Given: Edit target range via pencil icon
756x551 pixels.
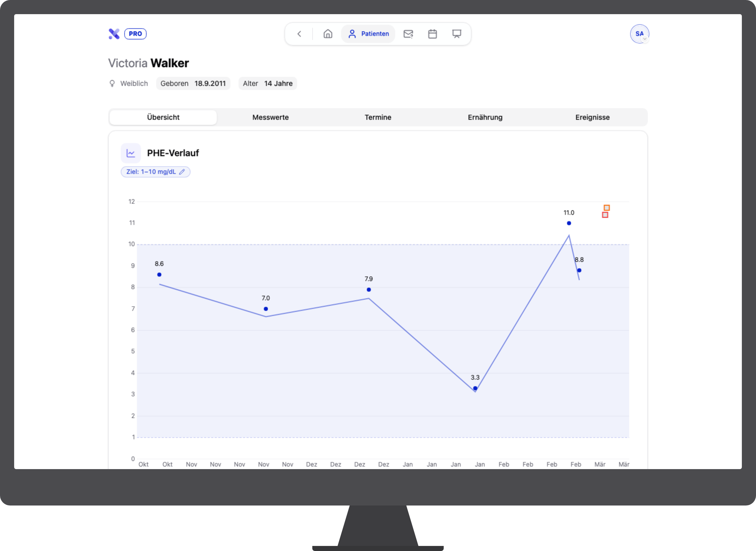Looking at the screenshot, I should pyautogui.click(x=182, y=172).
